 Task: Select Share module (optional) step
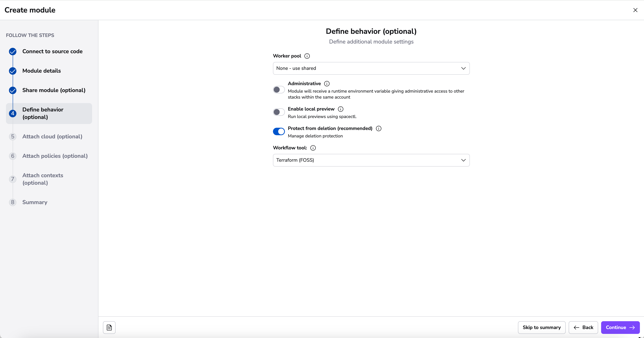point(54,90)
